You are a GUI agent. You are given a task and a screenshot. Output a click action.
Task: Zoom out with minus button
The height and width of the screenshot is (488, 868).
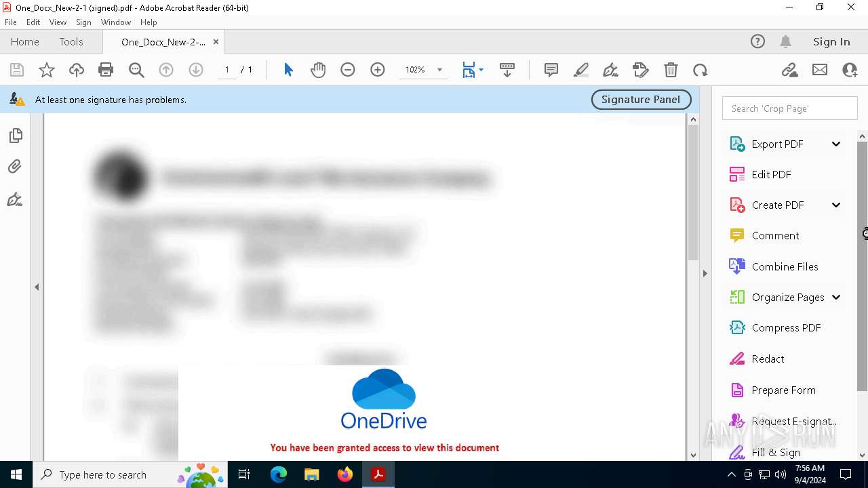point(348,70)
